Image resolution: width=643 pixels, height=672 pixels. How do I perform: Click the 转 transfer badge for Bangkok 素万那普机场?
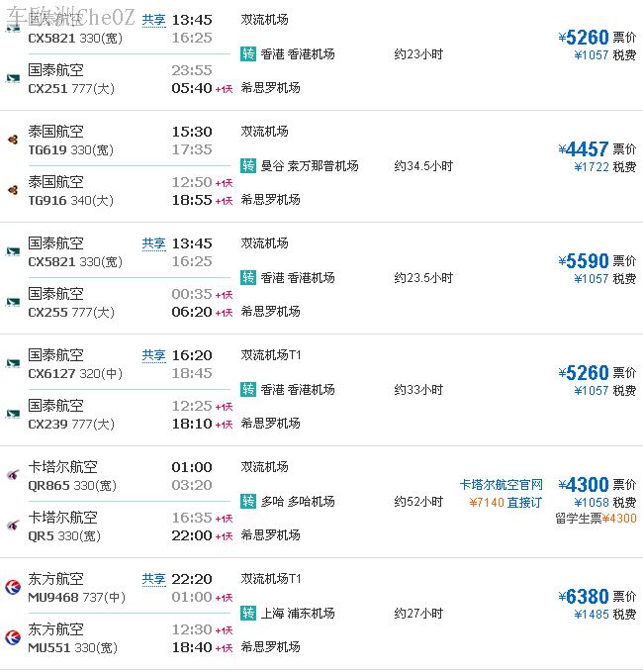(x=249, y=166)
